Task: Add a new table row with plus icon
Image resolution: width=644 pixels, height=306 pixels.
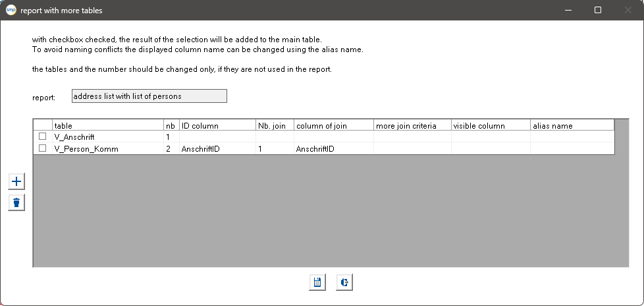Action: tap(16, 181)
